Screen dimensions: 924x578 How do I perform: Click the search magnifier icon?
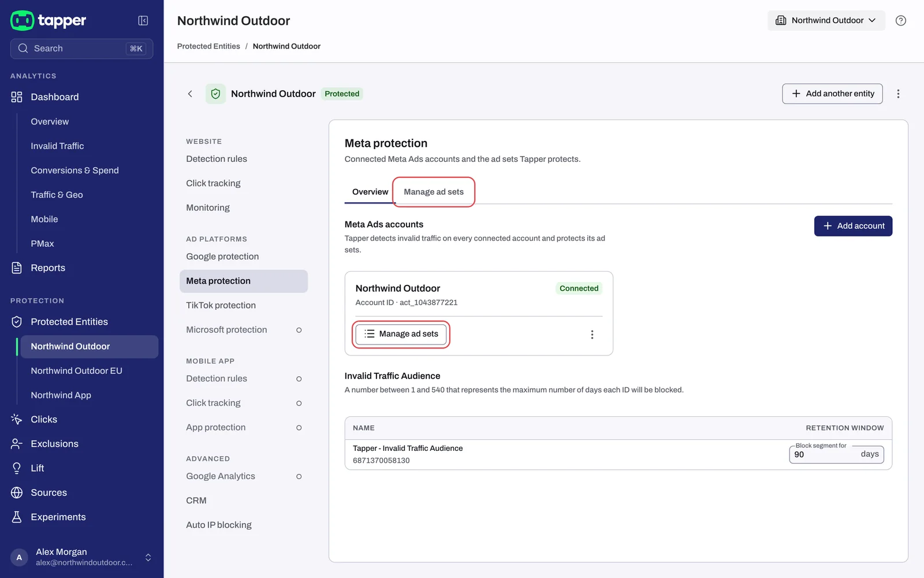23,49
